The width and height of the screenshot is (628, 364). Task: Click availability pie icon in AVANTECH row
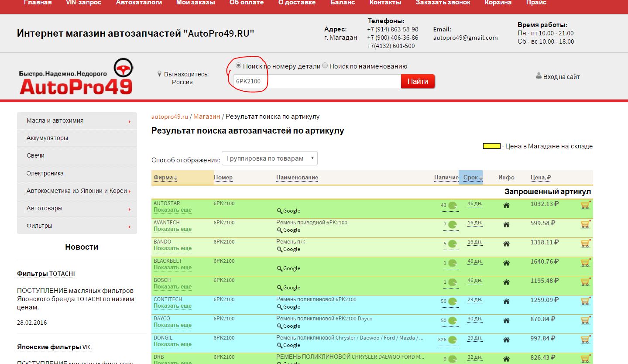pos(453,225)
